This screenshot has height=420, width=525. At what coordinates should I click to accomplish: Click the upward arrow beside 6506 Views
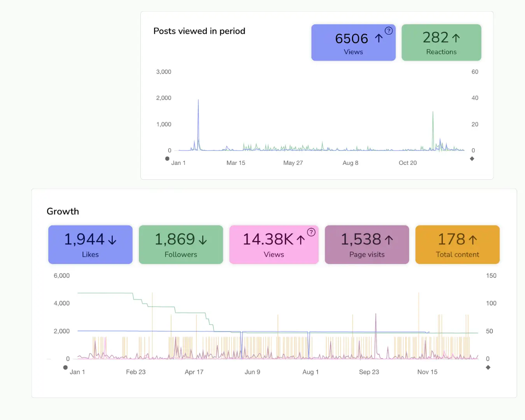378,38
